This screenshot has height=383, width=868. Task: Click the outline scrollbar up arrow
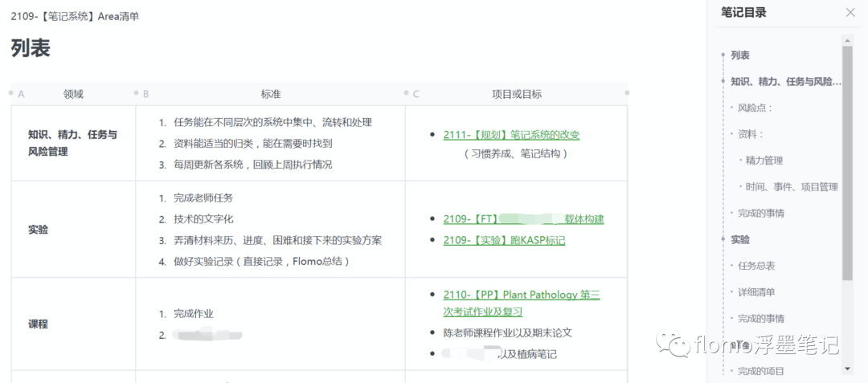(x=847, y=40)
